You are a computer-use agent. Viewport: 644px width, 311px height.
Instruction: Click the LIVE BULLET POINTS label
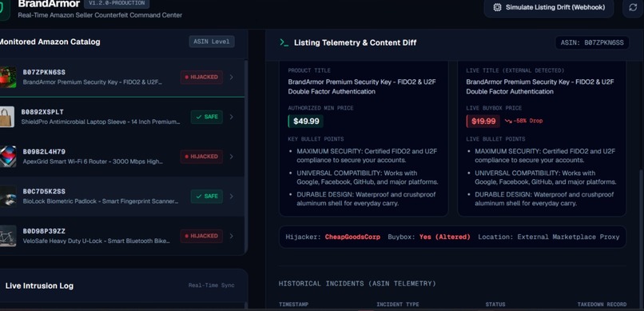coord(495,139)
